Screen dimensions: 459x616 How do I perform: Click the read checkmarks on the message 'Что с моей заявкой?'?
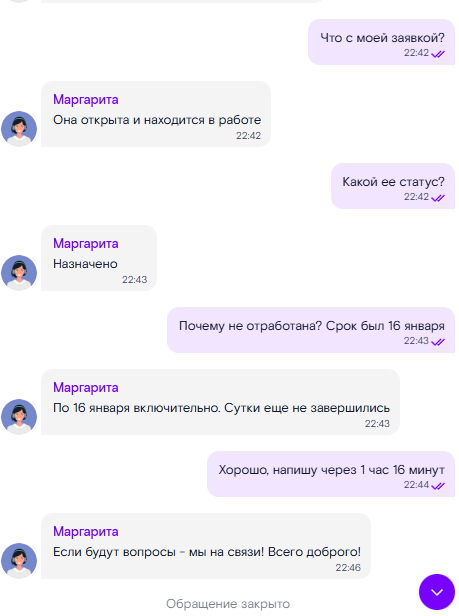[438, 54]
